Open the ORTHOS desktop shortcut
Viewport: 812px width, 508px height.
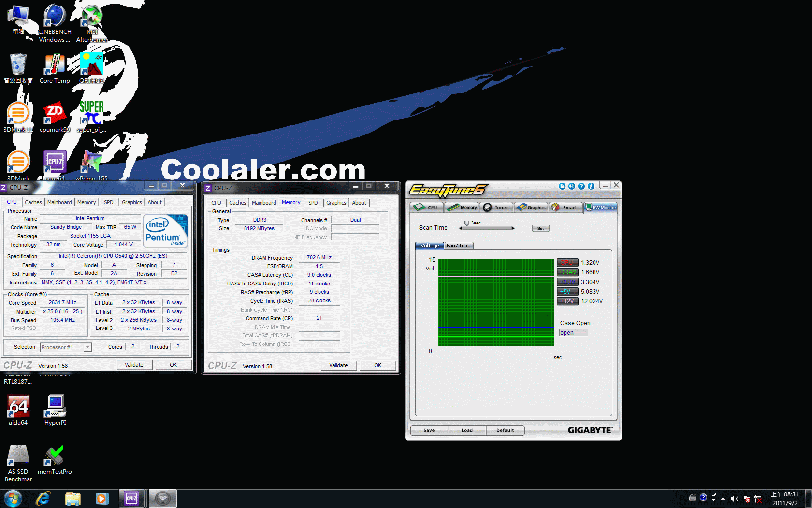point(92,68)
